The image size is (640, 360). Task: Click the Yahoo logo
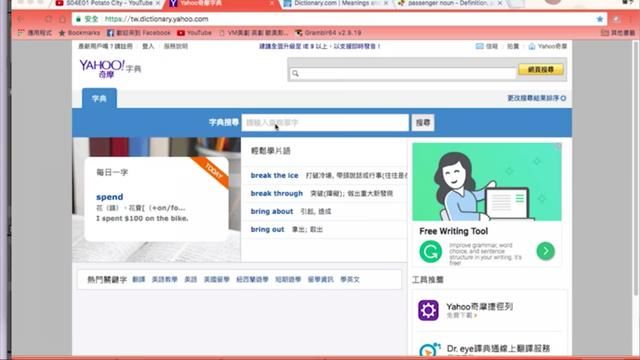[102, 68]
